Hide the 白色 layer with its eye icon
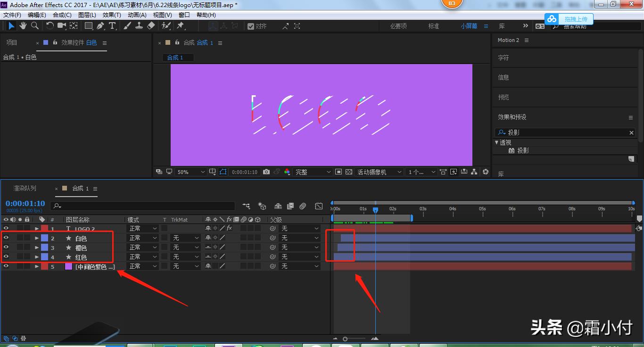Viewport: 644px width, 347px height. pyautogui.click(x=6, y=238)
